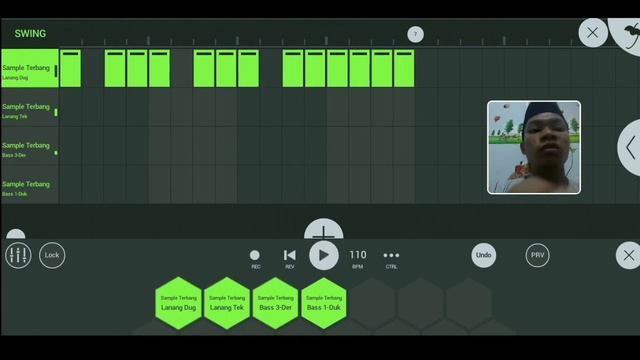This screenshot has width=640, height=360.
Task: Tap the Lanang Tek hexagon pad
Action: [x=227, y=303]
